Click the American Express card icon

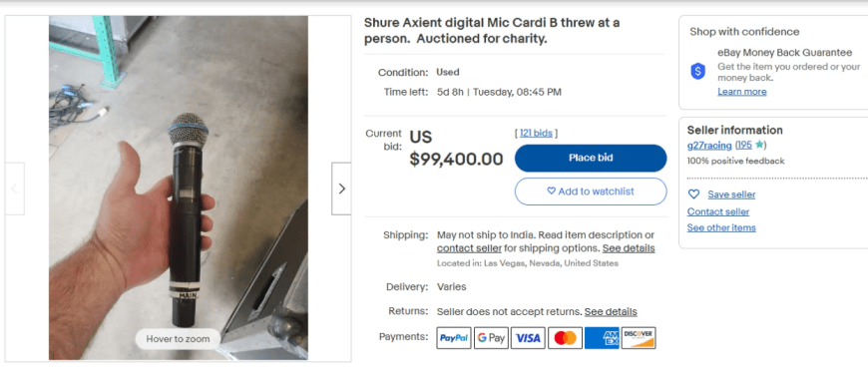point(602,338)
